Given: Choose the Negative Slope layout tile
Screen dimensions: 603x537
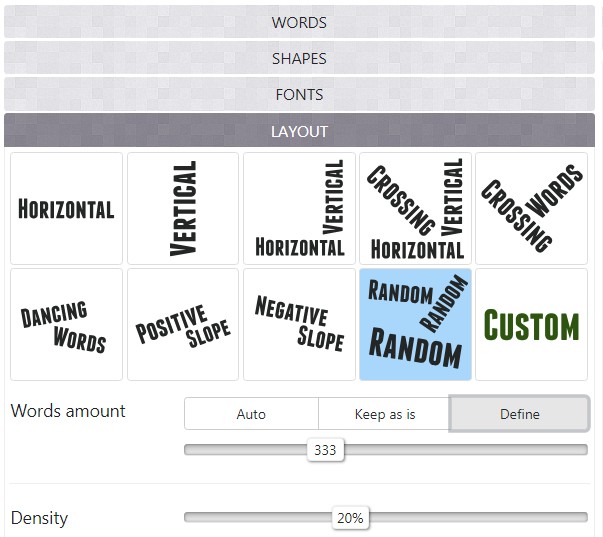Looking at the screenshot, I should coord(299,324).
